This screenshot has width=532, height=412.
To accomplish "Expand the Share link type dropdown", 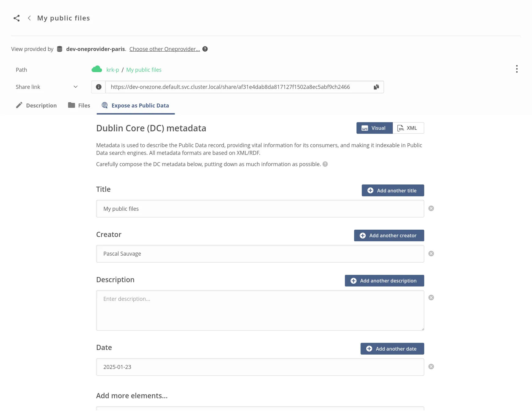I will coord(76,87).
